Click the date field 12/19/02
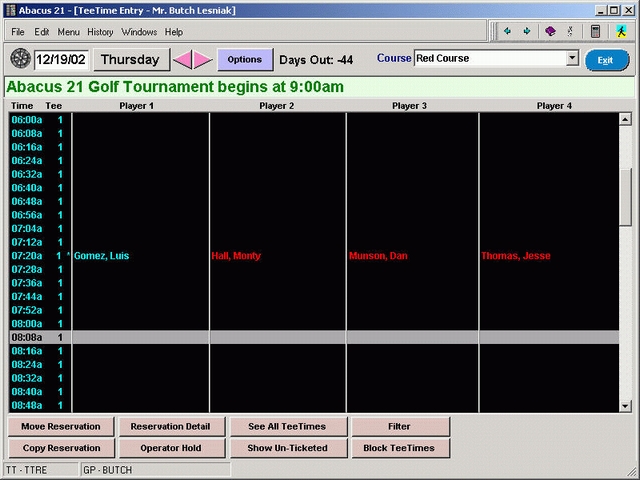The image size is (640, 480). pos(61,60)
